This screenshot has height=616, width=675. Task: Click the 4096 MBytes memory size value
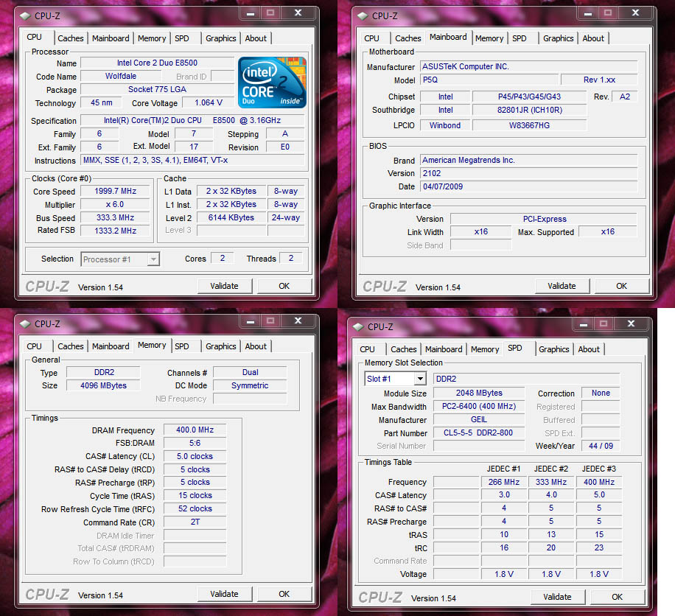(103, 385)
